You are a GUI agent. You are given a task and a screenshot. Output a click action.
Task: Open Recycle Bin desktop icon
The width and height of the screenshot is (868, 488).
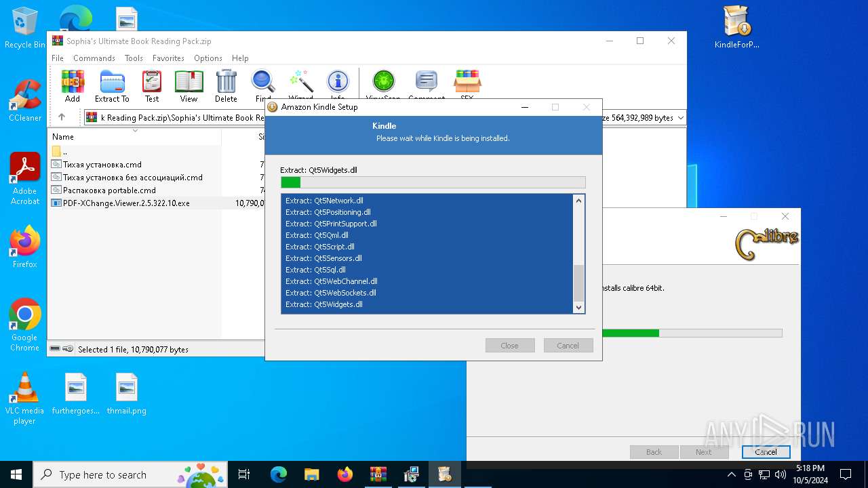(x=25, y=28)
